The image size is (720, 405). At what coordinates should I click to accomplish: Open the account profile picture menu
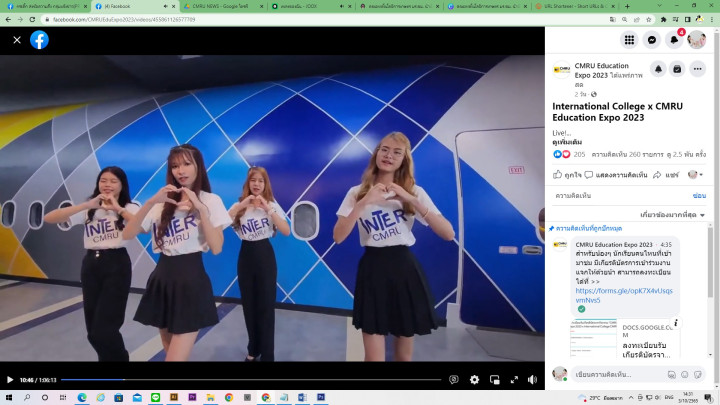(x=697, y=40)
